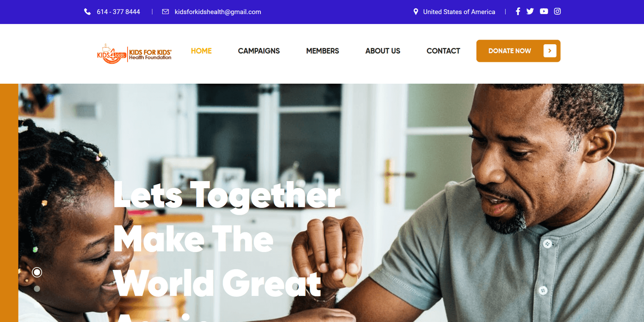This screenshot has width=644, height=322.
Task: Open the Instagram icon in header
Action: pos(557,12)
